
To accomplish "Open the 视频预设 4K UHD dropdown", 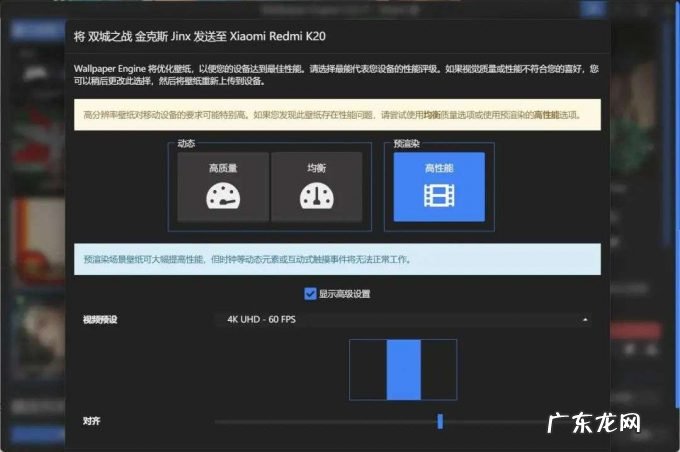I will pyautogui.click(x=404, y=320).
